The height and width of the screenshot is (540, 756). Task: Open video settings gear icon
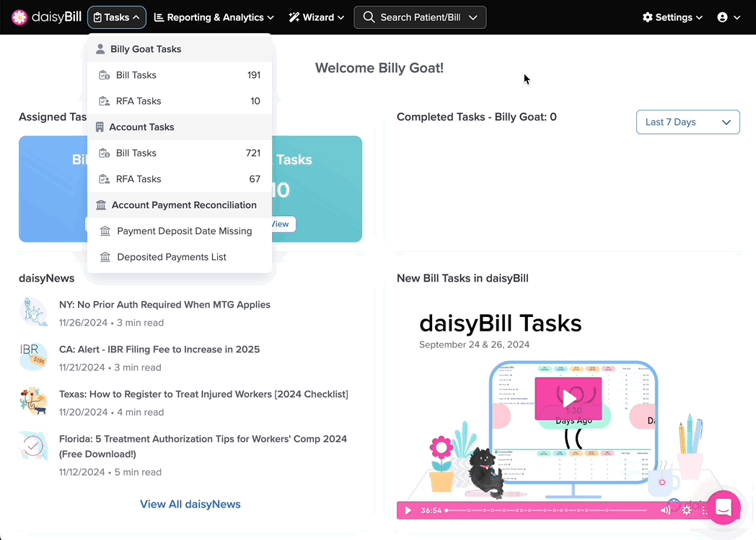687,510
